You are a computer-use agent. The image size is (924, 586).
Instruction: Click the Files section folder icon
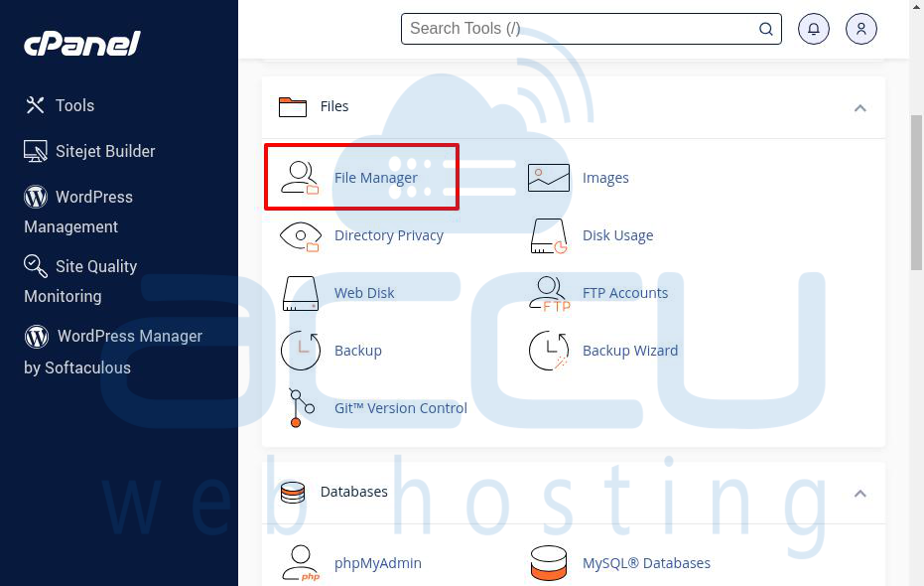click(x=293, y=106)
